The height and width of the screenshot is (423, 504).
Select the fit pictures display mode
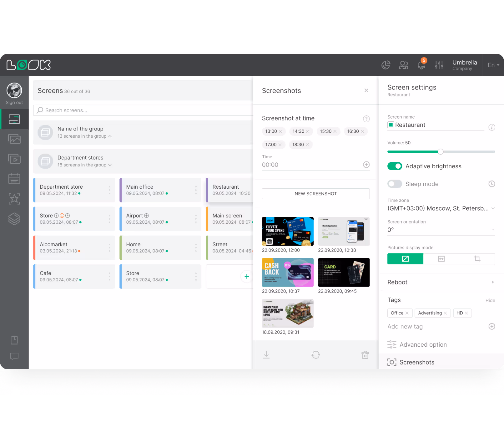click(x=405, y=259)
